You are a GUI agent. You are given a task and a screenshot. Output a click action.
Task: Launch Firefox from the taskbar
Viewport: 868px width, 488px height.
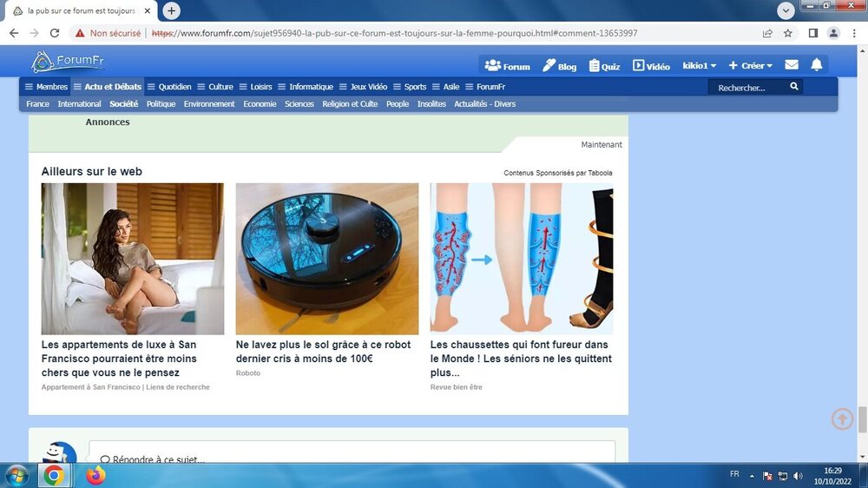coord(95,475)
